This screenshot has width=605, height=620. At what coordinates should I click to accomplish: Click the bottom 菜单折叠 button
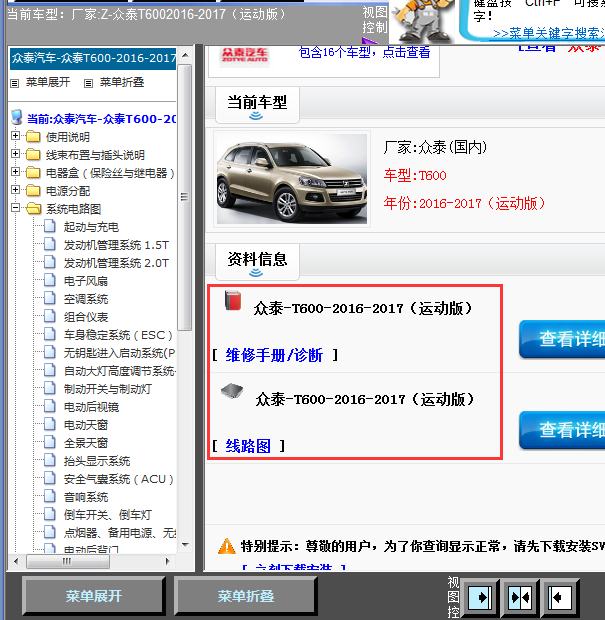coord(246,595)
